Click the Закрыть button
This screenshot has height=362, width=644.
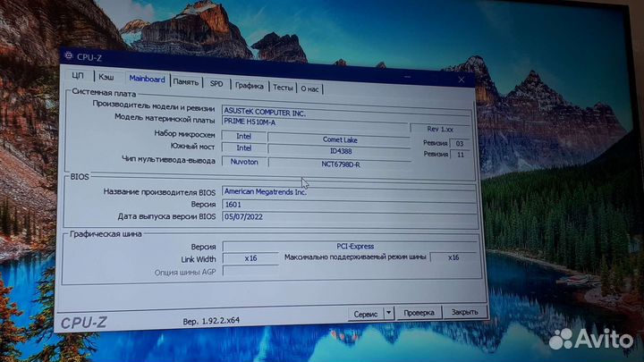click(x=464, y=312)
